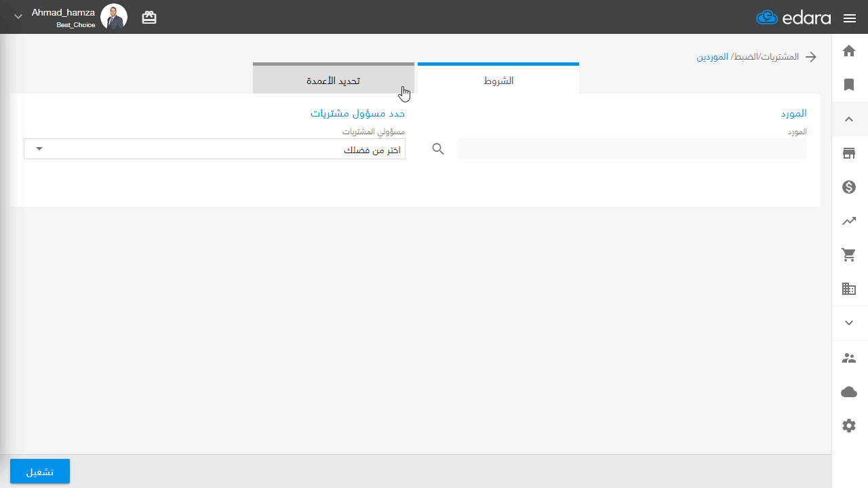Click the Best_Choice company name text
Viewport: 868px width, 488px height.
click(76, 24)
